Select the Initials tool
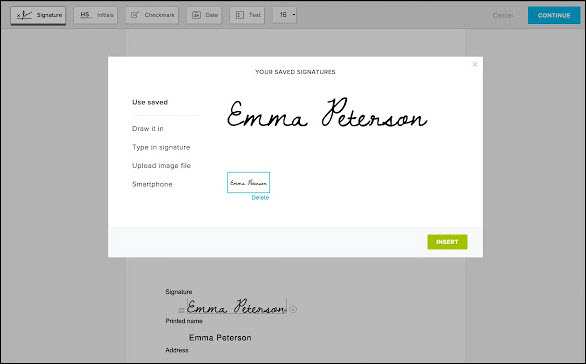 pyautogui.click(x=96, y=15)
